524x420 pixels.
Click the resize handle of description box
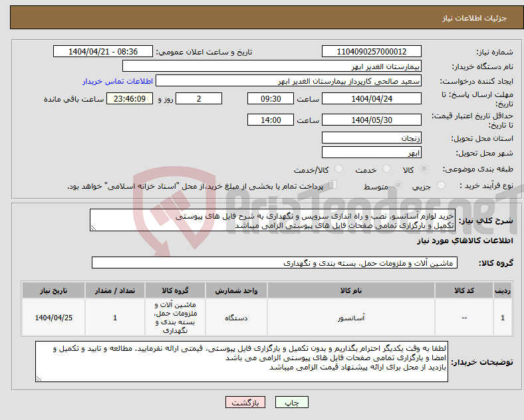point(93,228)
